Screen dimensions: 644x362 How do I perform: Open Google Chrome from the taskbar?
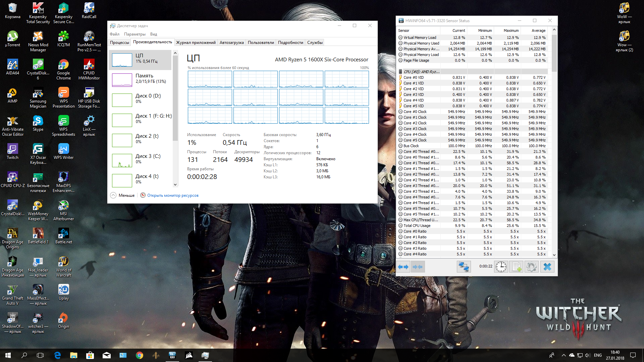coord(140,355)
